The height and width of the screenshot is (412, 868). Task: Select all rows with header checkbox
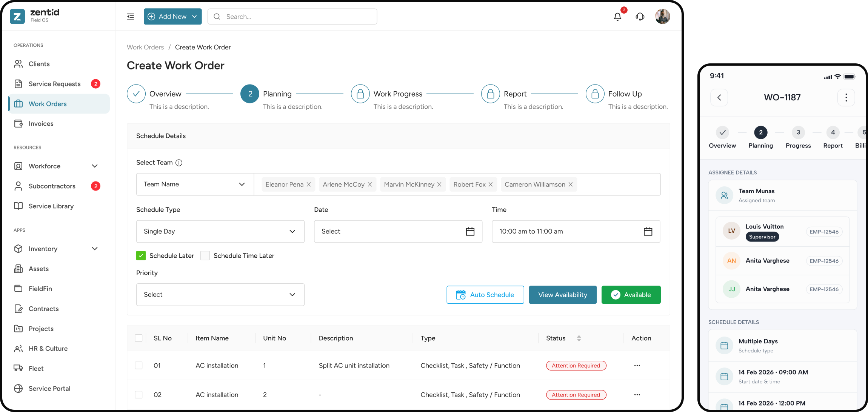[x=139, y=338]
